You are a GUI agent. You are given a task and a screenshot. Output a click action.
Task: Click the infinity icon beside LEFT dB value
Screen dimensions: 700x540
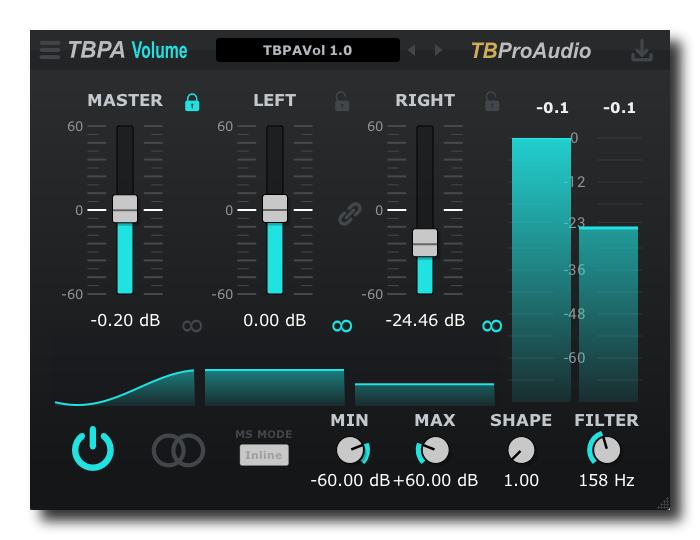point(342,325)
